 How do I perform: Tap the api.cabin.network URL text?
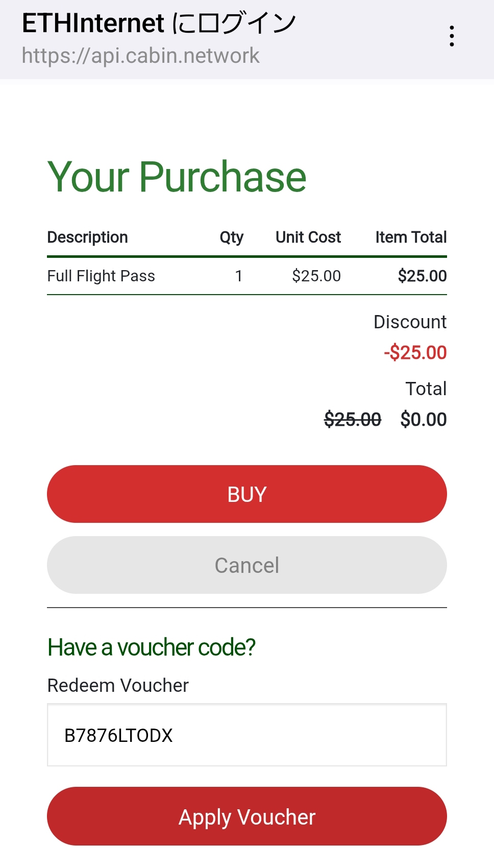(x=141, y=56)
